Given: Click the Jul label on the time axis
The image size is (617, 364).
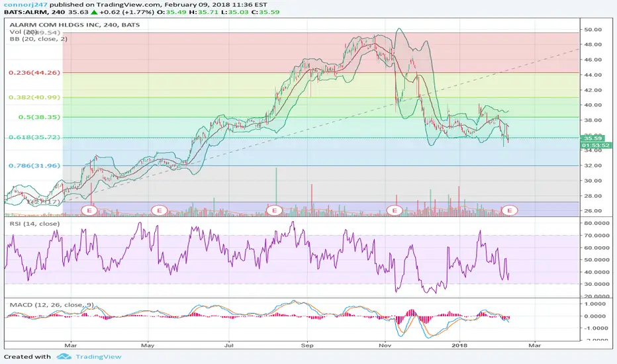Looking at the screenshot, I should click(229, 345).
